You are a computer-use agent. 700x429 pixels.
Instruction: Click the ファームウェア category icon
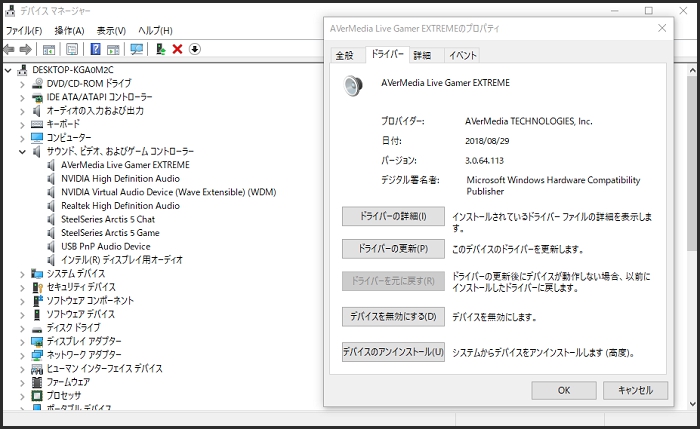(x=37, y=383)
